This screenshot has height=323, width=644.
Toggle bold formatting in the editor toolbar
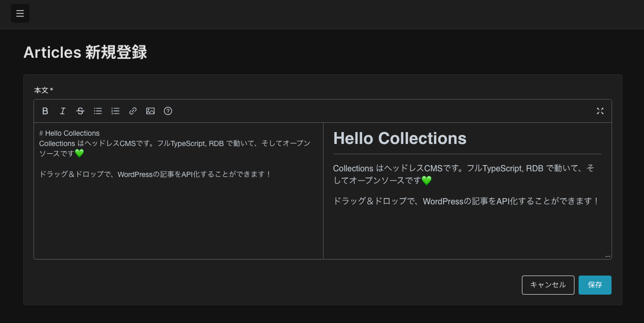pos(45,111)
